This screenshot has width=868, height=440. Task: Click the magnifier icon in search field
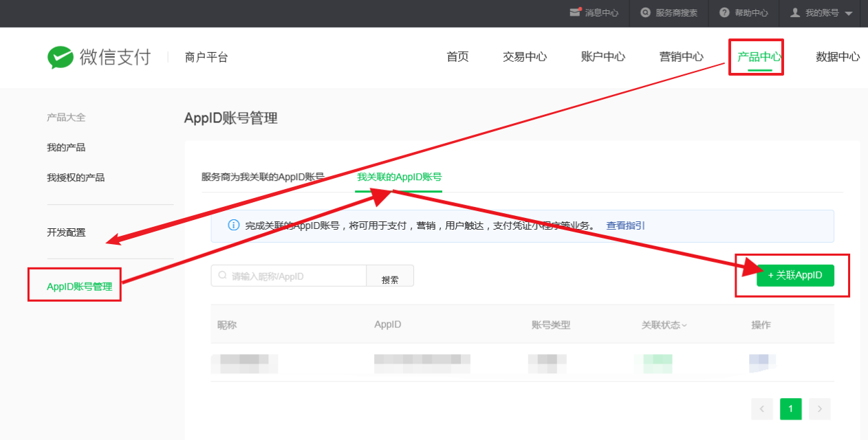pyautogui.click(x=223, y=276)
